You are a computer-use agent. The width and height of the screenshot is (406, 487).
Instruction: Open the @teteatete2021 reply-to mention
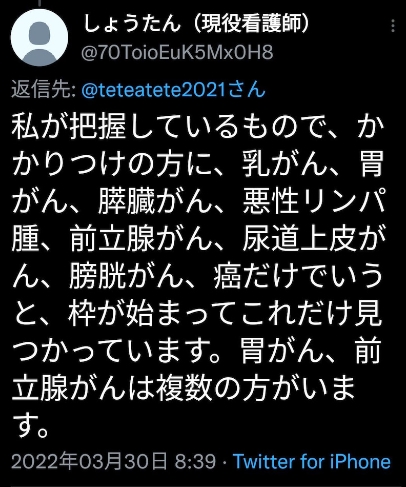[x=173, y=90]
